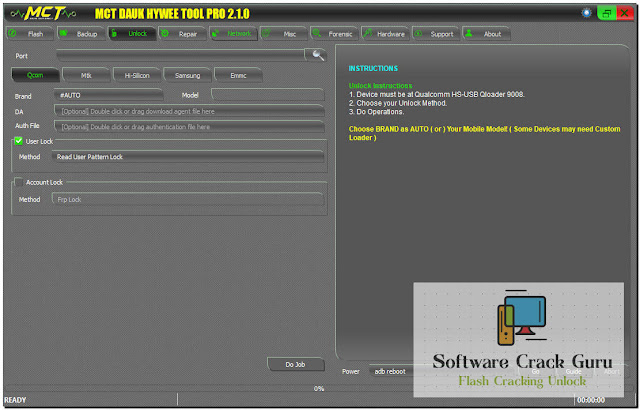The width and height of the screenshot is (640, 410).
Task: Go to the Hardware tab
Action: (x=385, y=34)
